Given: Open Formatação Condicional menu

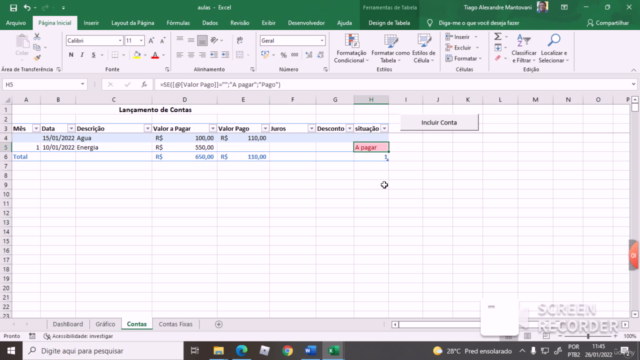Looking at the screenshot, I should point(351,49).
